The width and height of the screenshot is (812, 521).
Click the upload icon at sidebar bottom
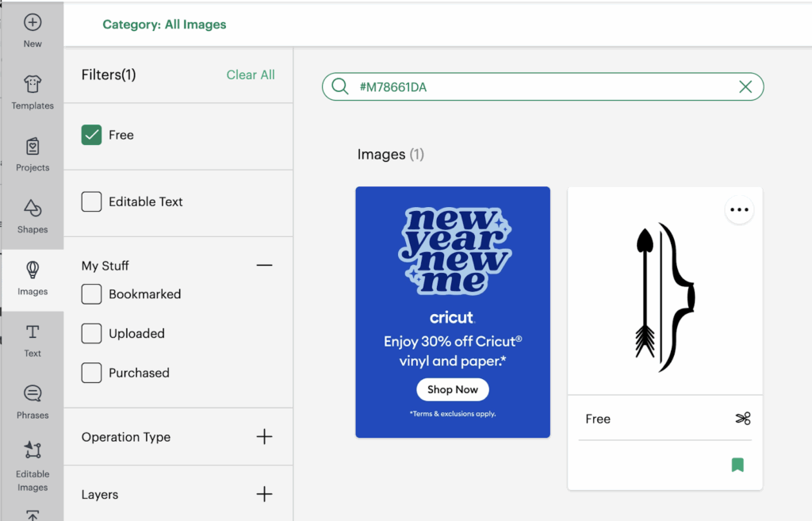[x=33, y=515]
